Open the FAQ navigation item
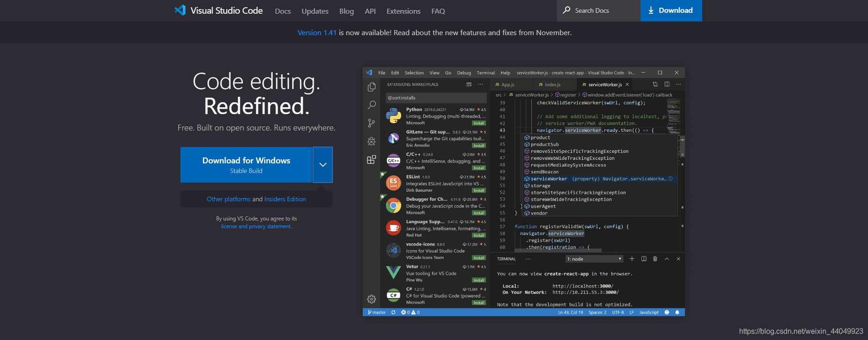The width and height of the screenshot is (868, 340). coord(438,11)
